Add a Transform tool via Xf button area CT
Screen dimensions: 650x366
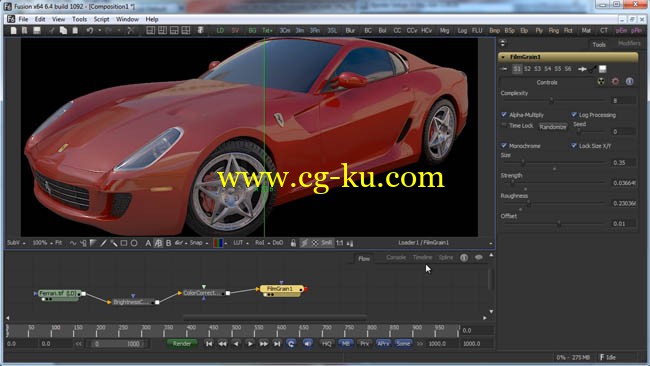point(604,31)
